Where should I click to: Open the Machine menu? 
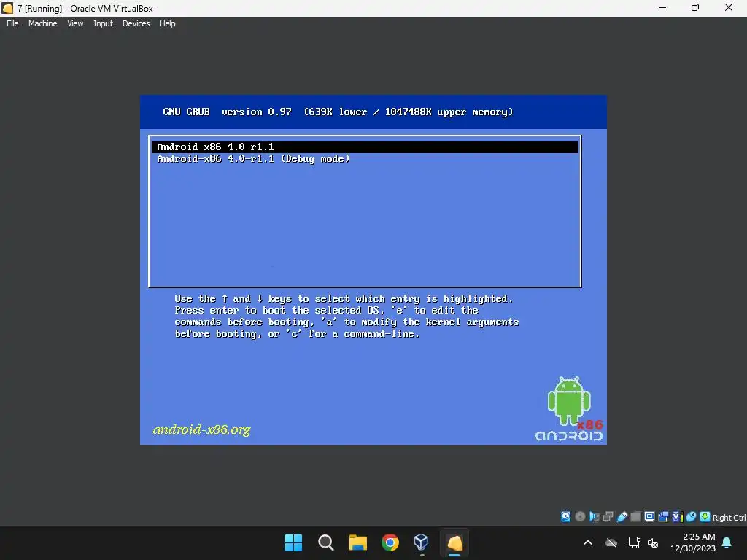pyautogui.click(x=42, y=23)
